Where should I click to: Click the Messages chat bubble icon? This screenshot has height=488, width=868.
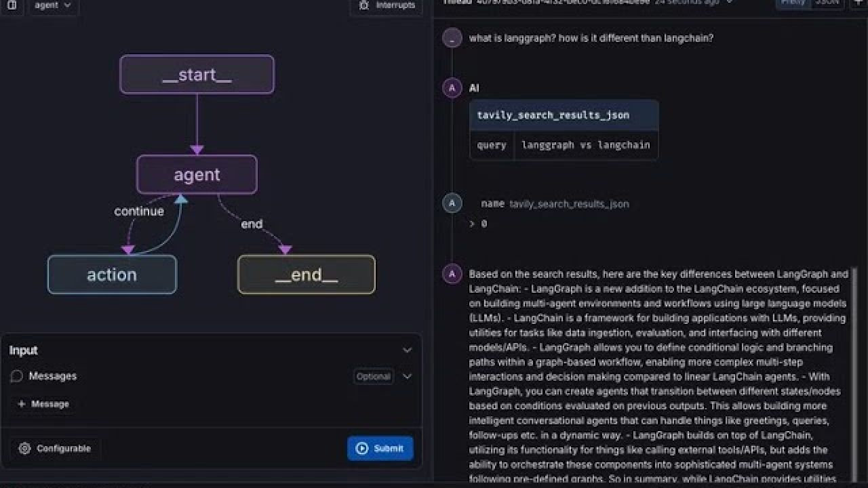click(16, 376)
